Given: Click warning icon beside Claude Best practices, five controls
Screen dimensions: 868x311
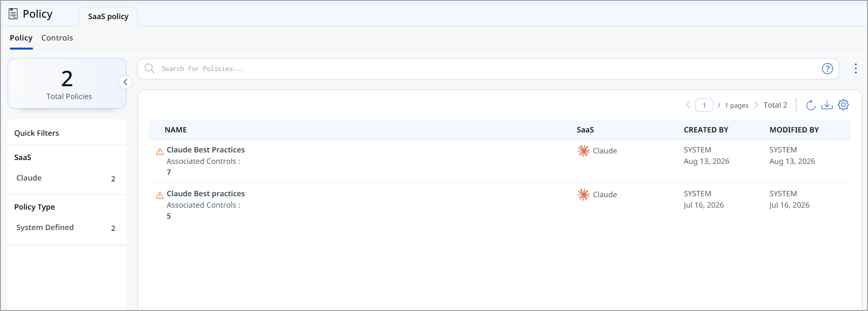Looking at the screenshot, I should pos(160,195).
